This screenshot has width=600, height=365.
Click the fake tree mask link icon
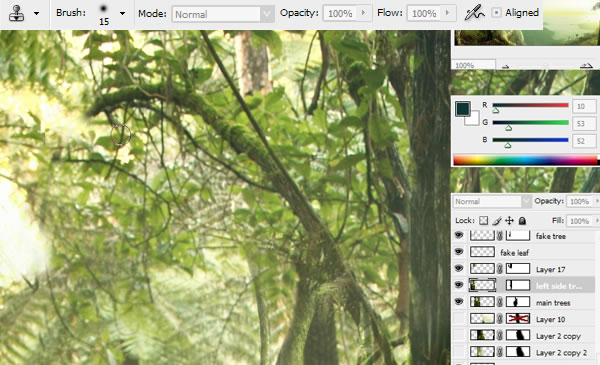[500, 236]
